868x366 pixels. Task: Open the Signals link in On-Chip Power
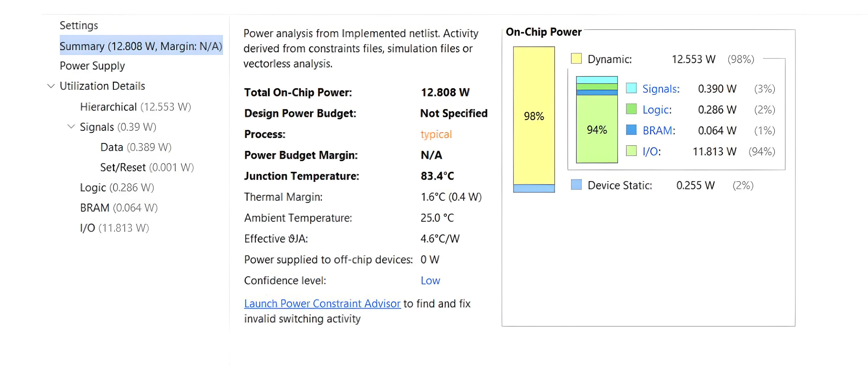click(x=661, y=89)
